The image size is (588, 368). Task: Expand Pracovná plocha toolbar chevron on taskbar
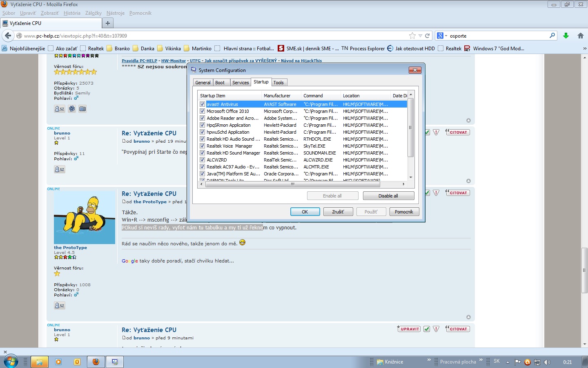[x=481, y=360]
